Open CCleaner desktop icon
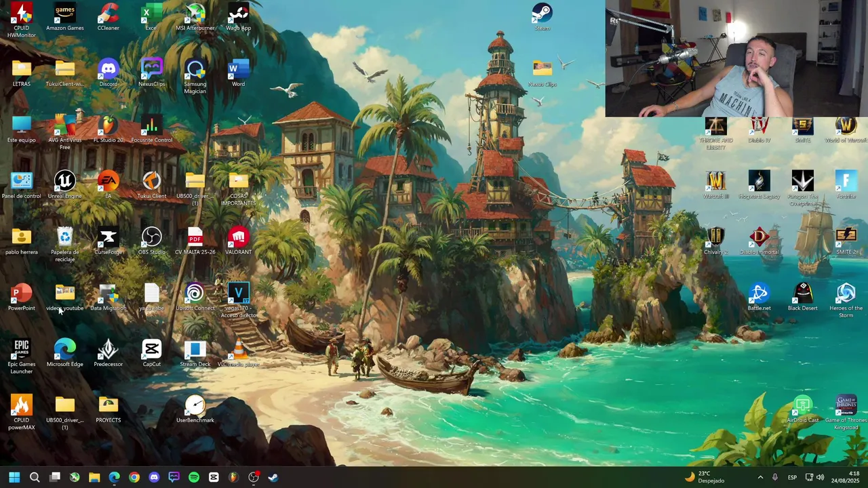The width and height of the screenshot is (868, 488). coord(108,18)
